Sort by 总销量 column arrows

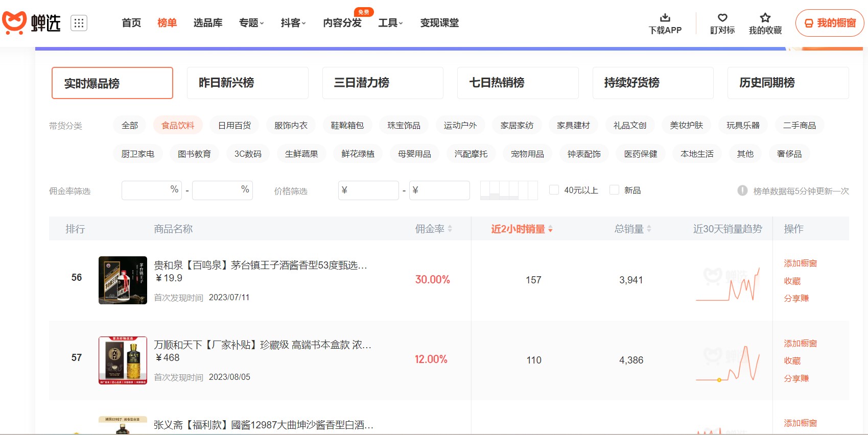(x=649, y=229)
